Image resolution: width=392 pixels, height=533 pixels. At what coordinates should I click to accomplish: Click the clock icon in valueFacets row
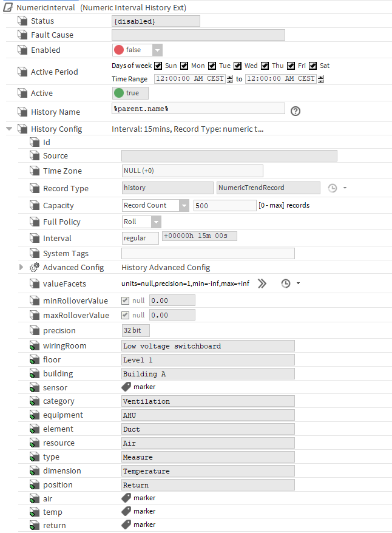(x=286, y=283)
